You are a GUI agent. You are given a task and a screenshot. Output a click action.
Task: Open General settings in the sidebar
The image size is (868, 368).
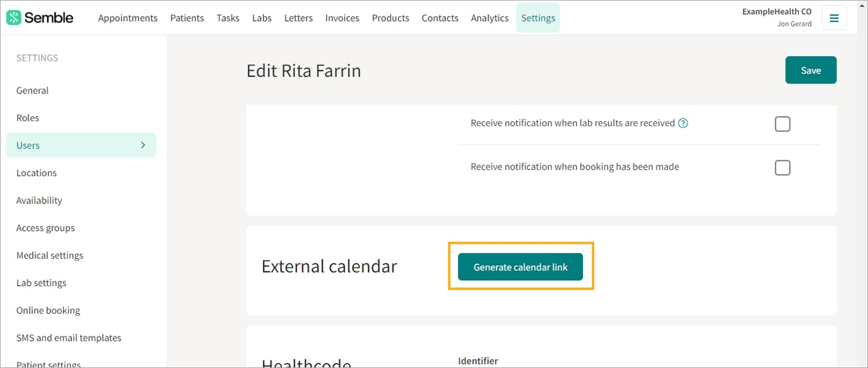tap(32, 90)
